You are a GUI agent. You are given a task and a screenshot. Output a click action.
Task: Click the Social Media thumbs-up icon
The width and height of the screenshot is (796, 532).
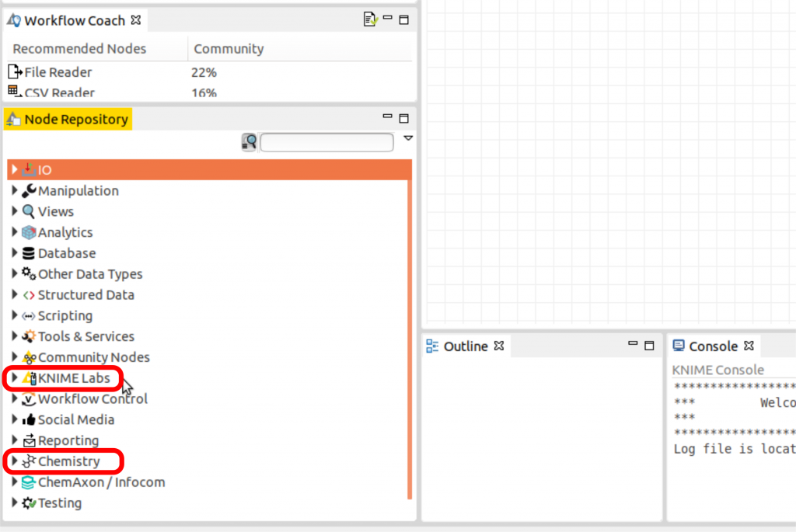29,419
